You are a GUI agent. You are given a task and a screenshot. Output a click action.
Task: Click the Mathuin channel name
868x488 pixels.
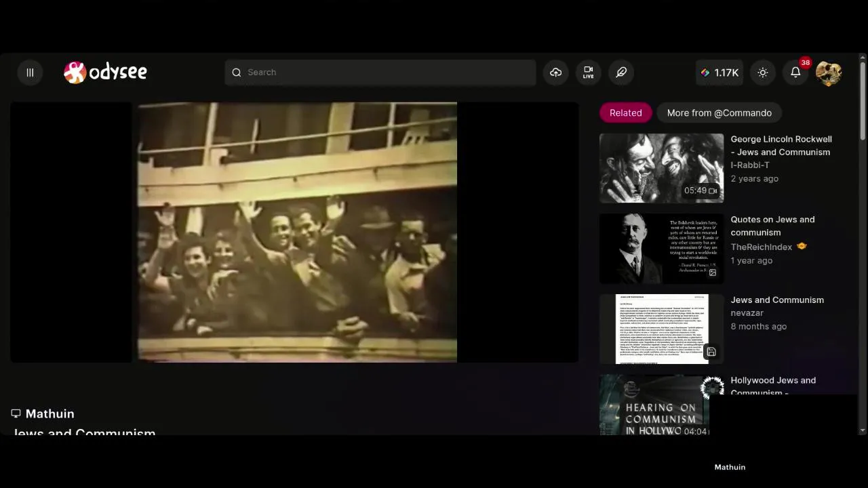[x=50, y=414]
